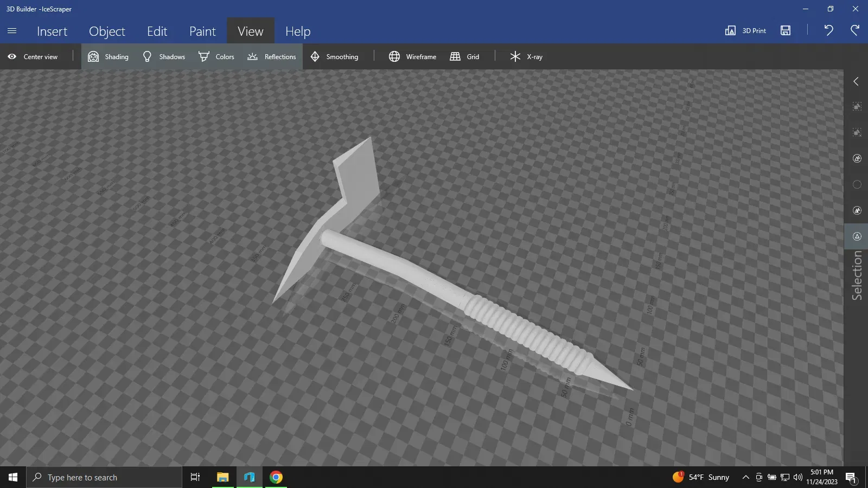868x488 pixels.
Task: Open the notification center icon
Action: pyautogui.click(x=851, y=477)
